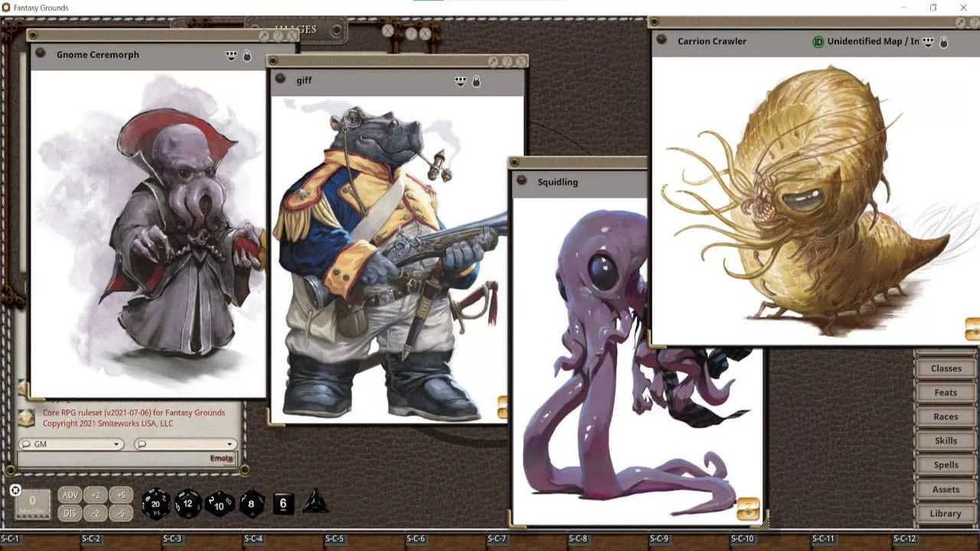
Task: Click the link dot left of Gnome Ceremorph
Action: 41,54
